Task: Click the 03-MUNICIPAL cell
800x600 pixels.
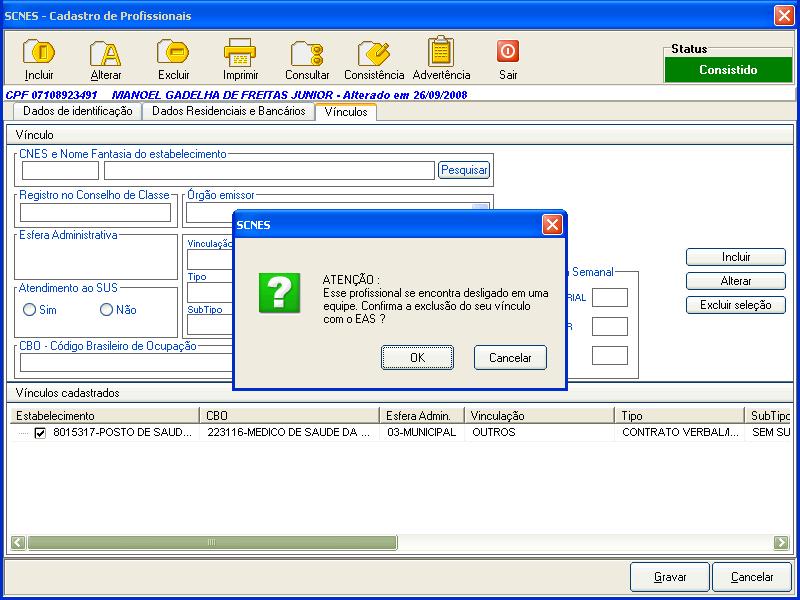Action: tap(421, 433)
